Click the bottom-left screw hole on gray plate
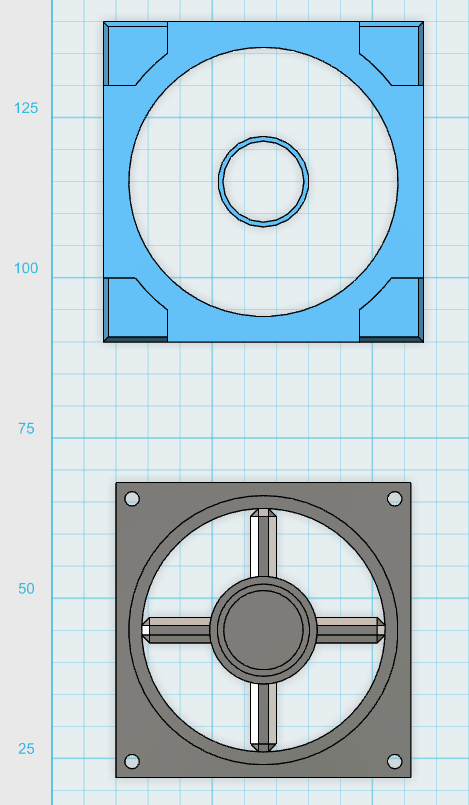 point(132,761)
